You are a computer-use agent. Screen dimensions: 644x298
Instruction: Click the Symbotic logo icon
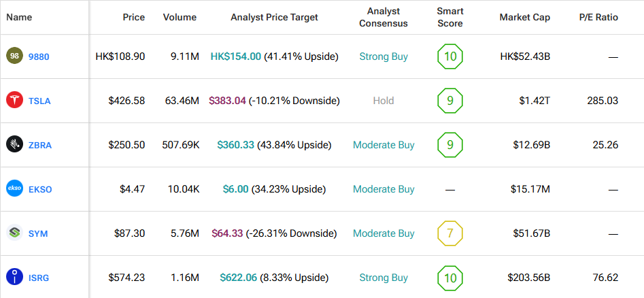click(x=15, y=233)
